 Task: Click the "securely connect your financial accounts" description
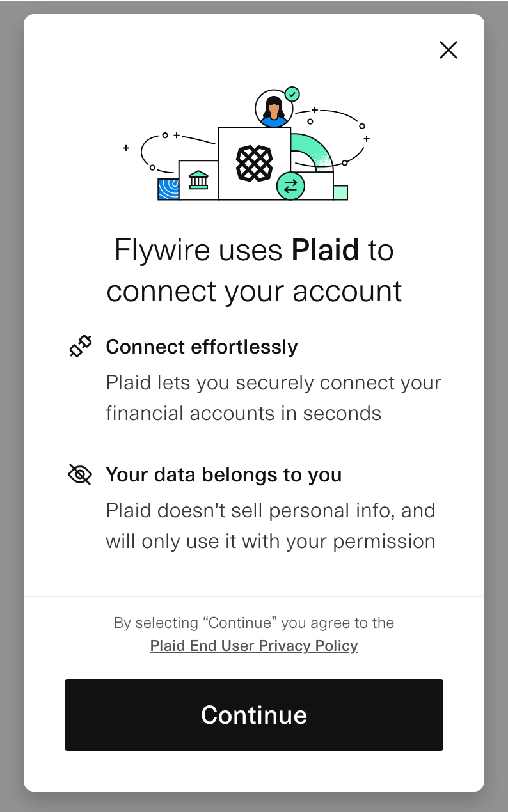273,398
